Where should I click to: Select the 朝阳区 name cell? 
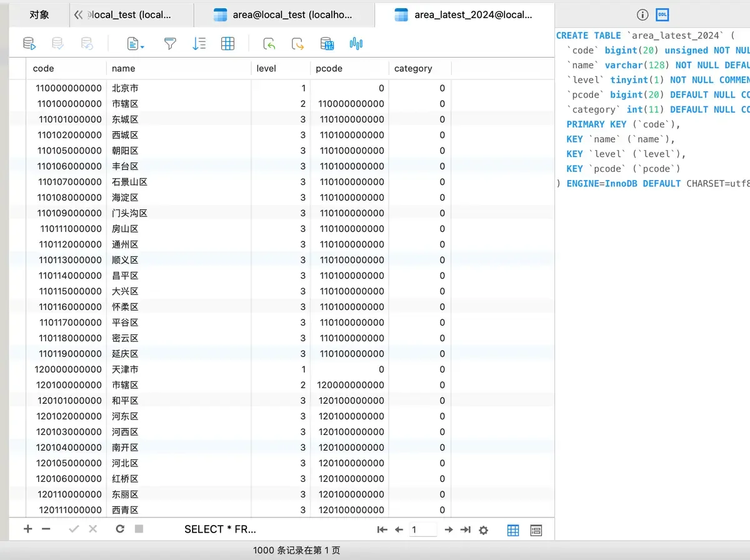click(x=179, y=151)
